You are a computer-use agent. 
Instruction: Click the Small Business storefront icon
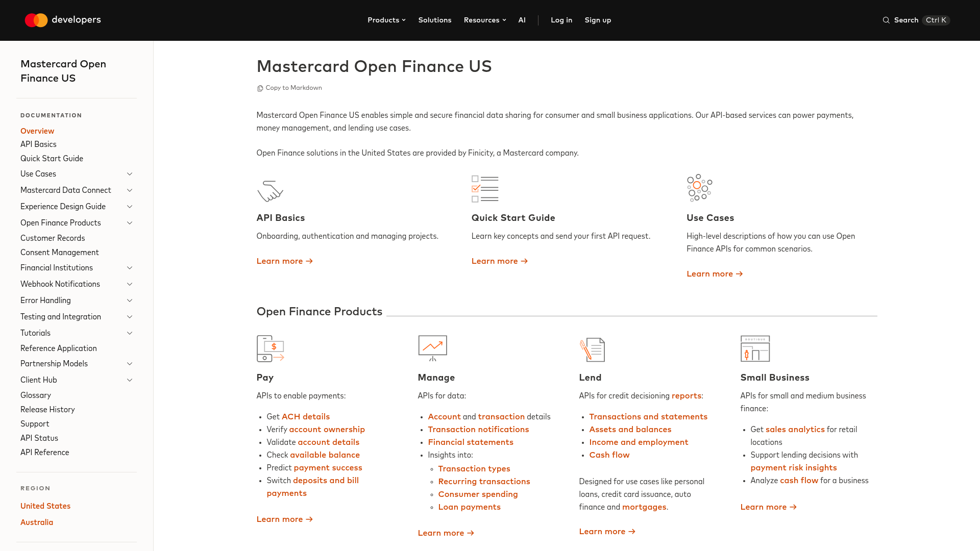point(755,348)
